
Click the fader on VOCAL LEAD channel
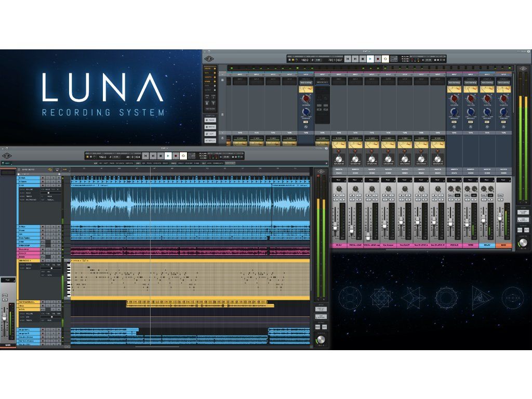click(352, 229)
